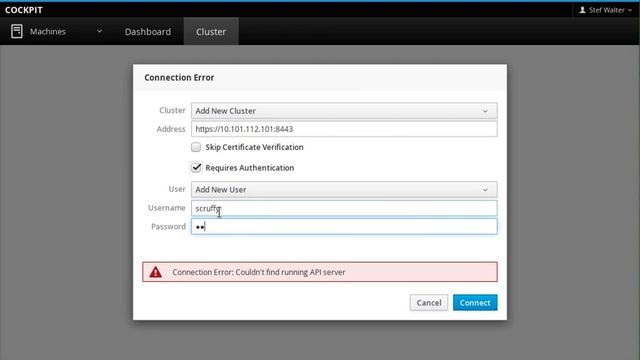This screenshot has height=360, width=640.
Task: Click into the Username field with scruffy
Action: [x=344, y=208]
